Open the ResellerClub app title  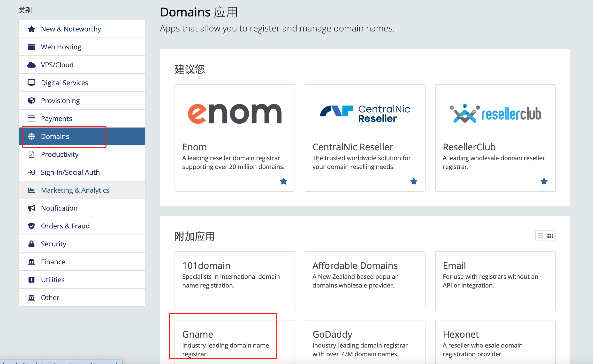point(469,147)
